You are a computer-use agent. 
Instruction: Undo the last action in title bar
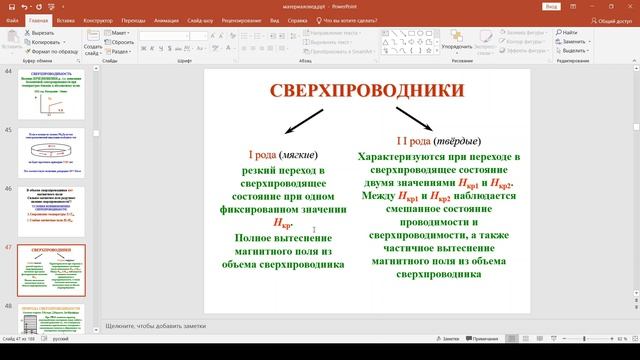[x=24, y=7]
